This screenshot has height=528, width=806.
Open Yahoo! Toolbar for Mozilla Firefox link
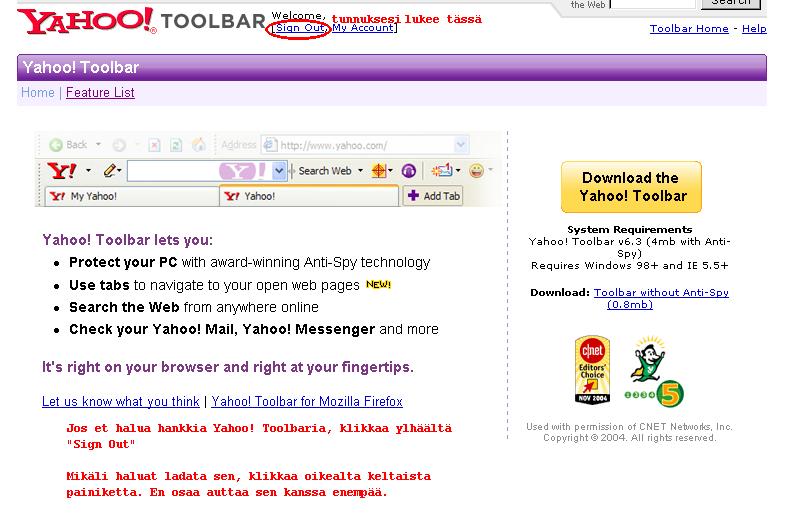click(307, 402)
